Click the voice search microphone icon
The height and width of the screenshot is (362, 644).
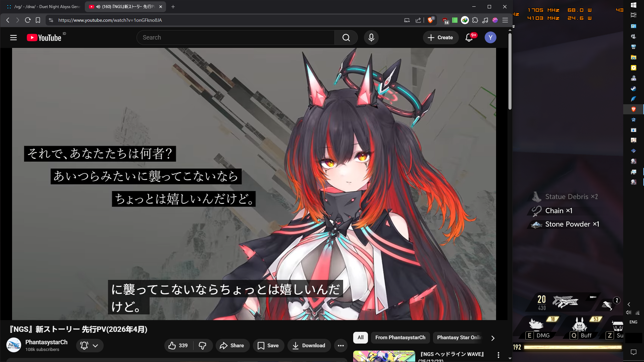point(371,38)
